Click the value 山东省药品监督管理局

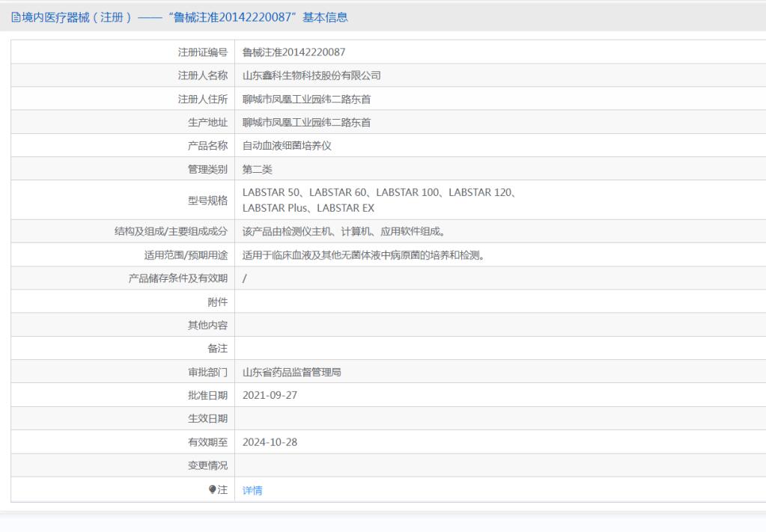coord(291,372)
